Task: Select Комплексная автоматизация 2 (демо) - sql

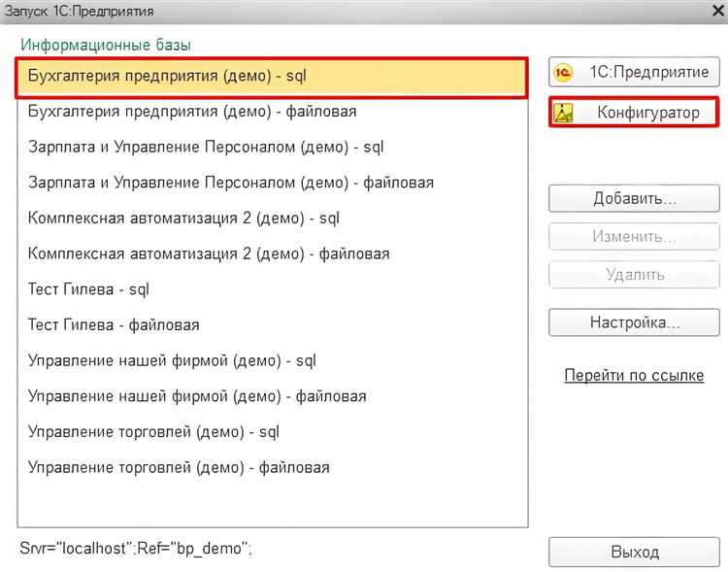Action: [x=183, y=218]
